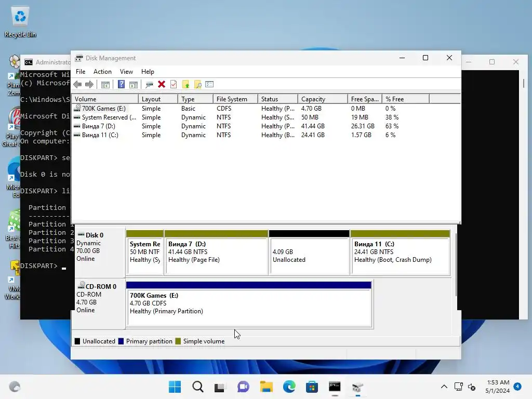Click the folder with green arrow toolbar icon
The image size is (532, 399).
[x=185, y=85]
